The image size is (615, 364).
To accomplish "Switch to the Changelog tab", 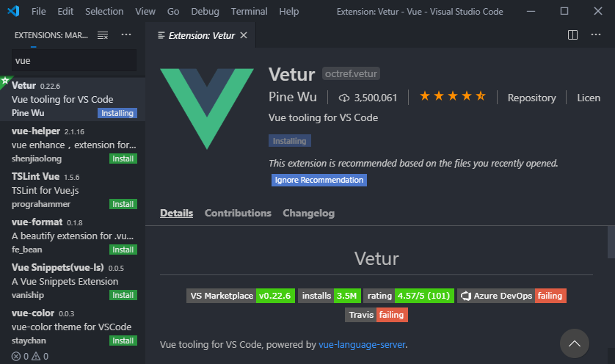I will (x=309, y=213).
